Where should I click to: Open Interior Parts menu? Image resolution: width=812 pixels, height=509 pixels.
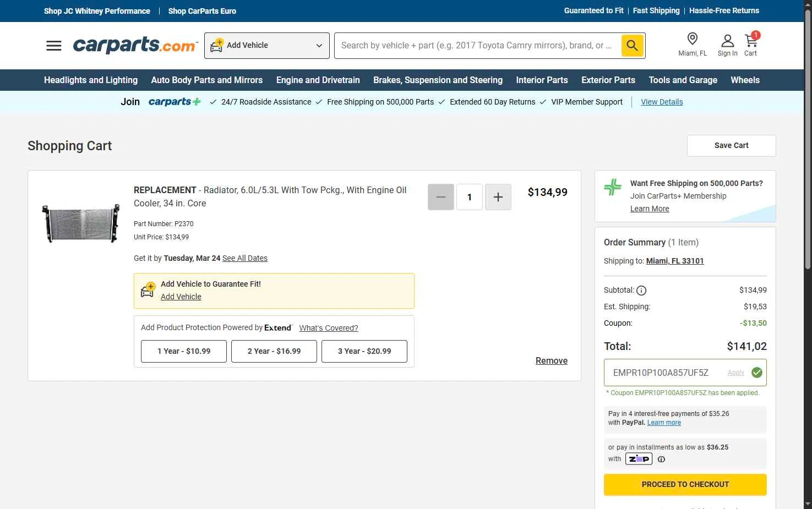click(x=542, y=80)
